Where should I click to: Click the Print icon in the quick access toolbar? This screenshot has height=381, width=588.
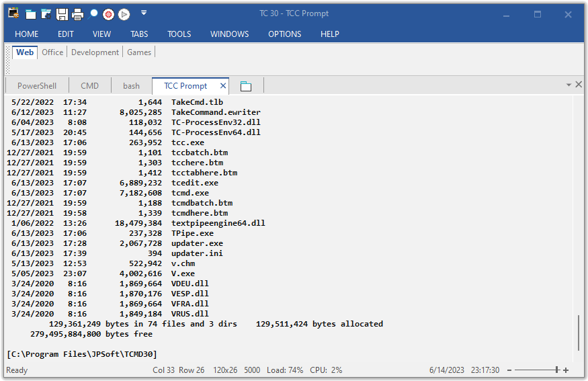78,14
